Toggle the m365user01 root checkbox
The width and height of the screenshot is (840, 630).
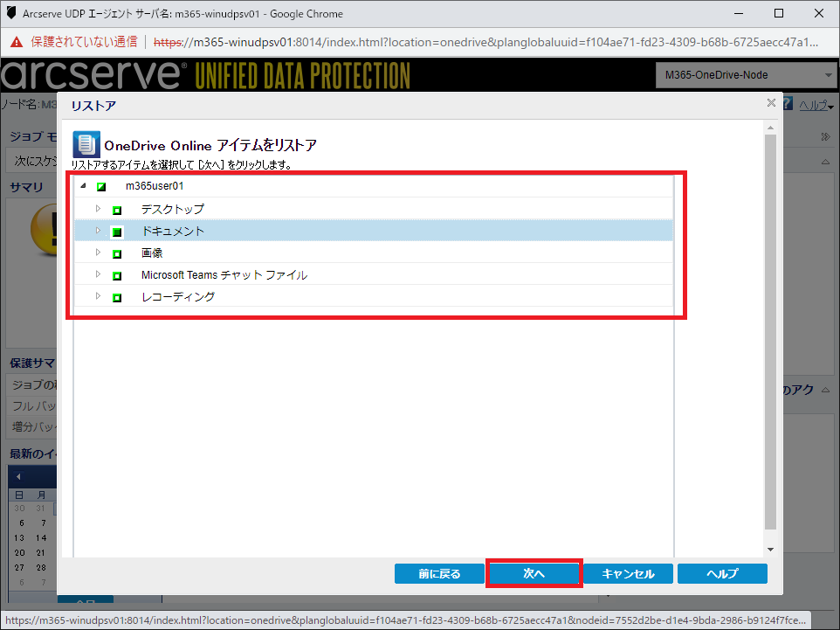101,187
